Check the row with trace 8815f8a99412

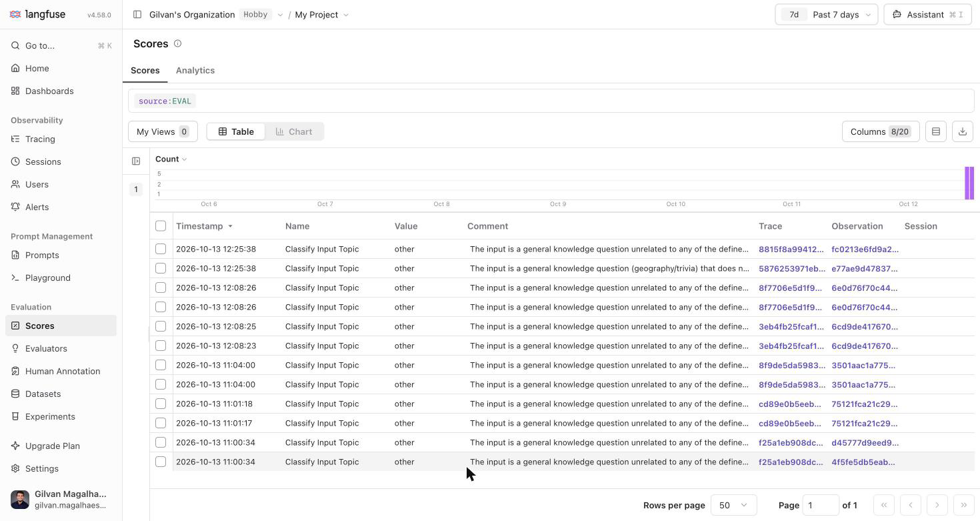tap(161, 249)
